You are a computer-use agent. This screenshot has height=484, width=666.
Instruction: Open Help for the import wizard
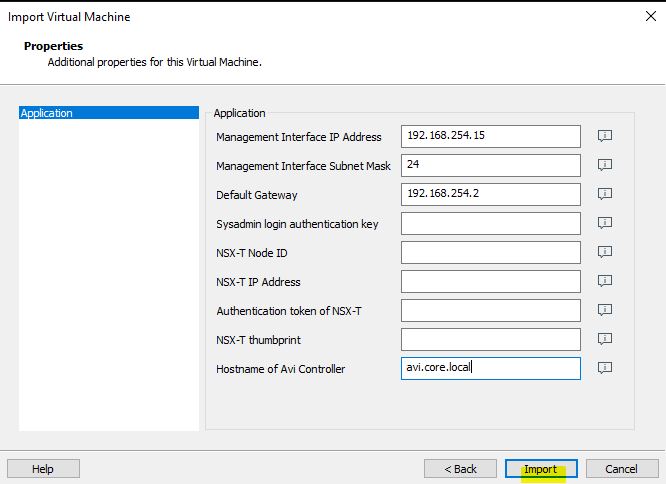point(43,469)
